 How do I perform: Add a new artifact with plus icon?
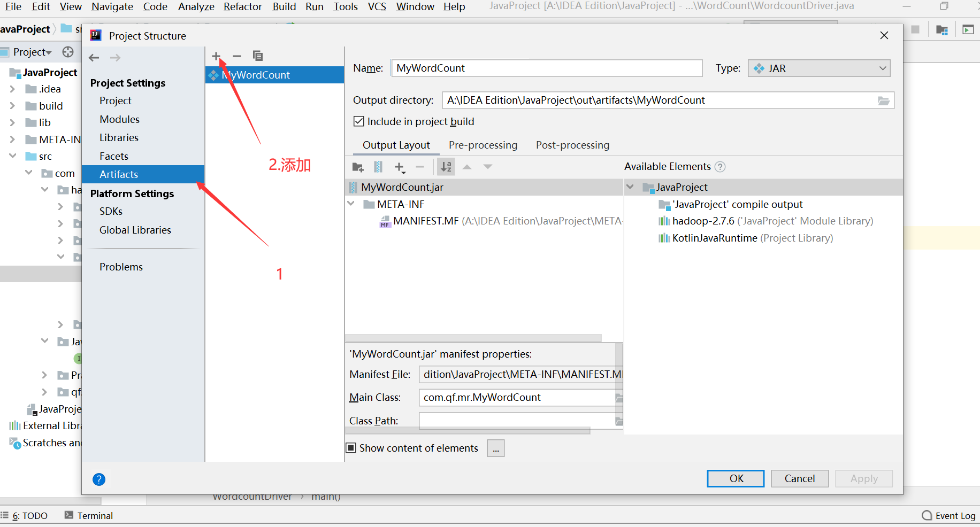click(216, 56)
